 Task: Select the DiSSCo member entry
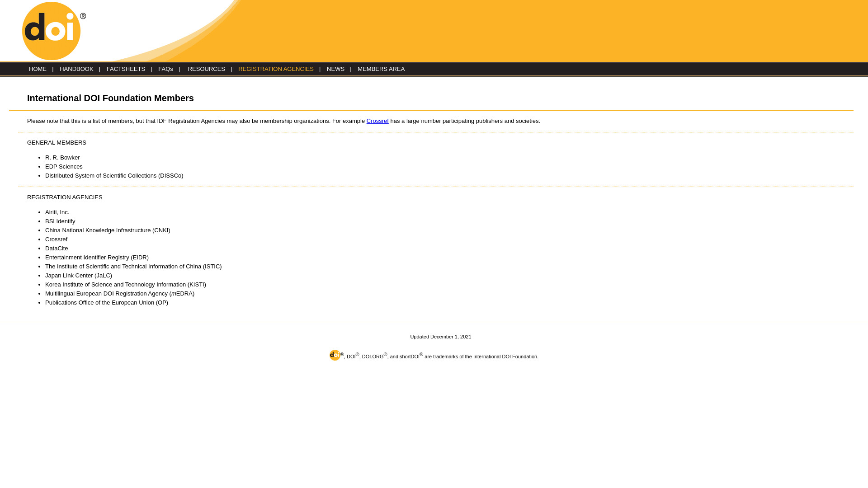click(x=114, y=176)
